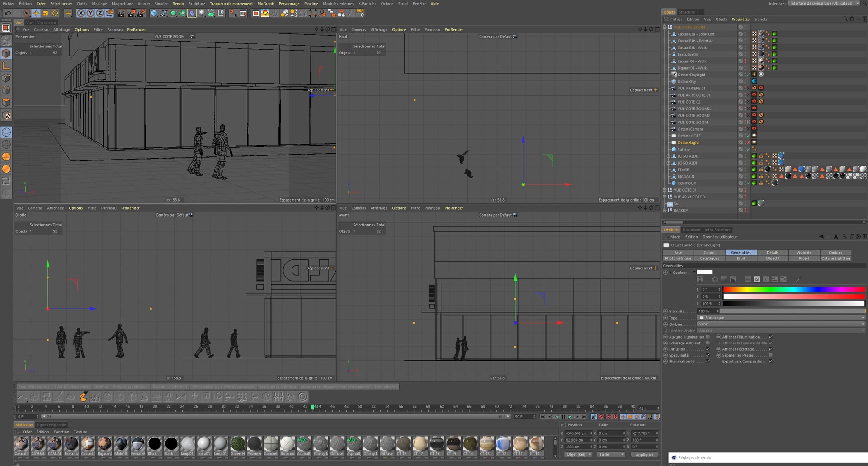868x466 pixels.
Task: Select the Move tool in top toolbar
Action: coord(36,14)
